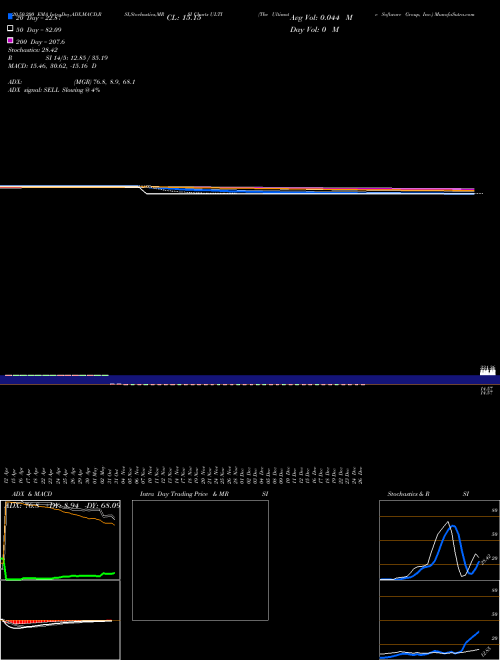Click the empty intraday trading price chart box
Image resolution: width=500 pixels, height=660 pixels.
pos(200,560)
